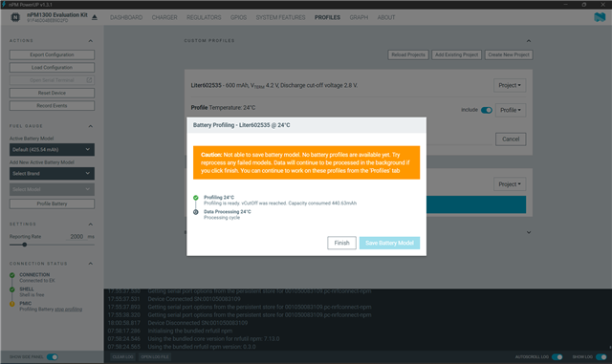Toggle the Include profile switch
Screen dimensions: 612x364
pos(487,110)
